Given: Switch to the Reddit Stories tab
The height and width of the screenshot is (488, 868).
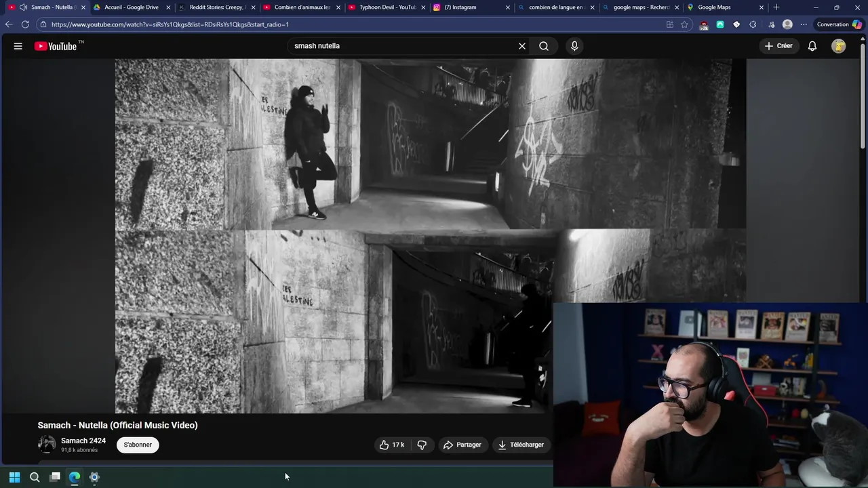Looking at the screenshot, I should point(217,7).
